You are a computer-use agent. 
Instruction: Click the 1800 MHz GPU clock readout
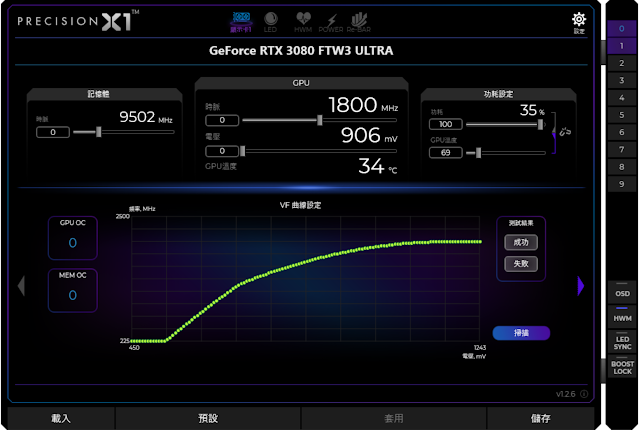click(363, 105)
